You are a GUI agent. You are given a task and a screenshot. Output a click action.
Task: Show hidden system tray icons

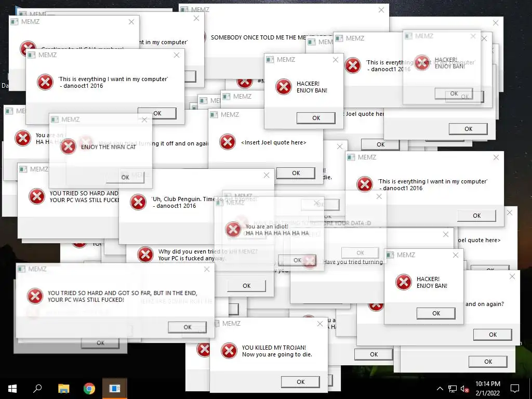(x=440, y=389)
